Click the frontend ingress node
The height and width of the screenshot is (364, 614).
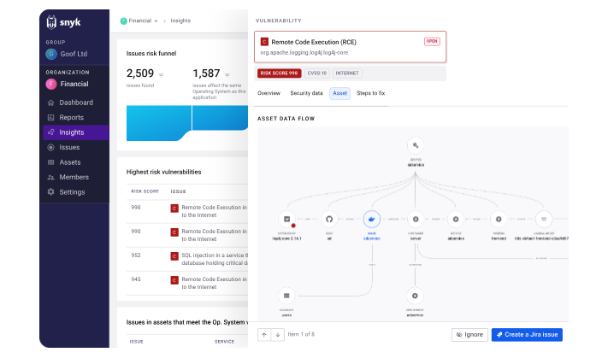pos(499,220)
